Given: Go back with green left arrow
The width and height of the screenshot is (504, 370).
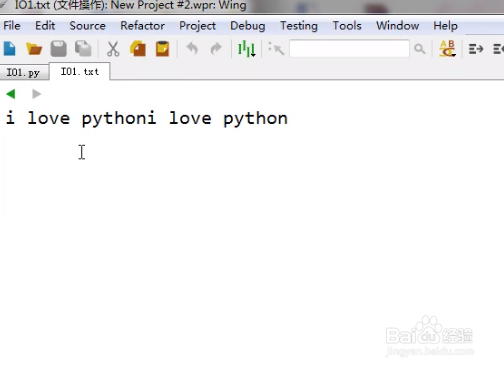Looking at the screenshot, I should pos(11,94).
